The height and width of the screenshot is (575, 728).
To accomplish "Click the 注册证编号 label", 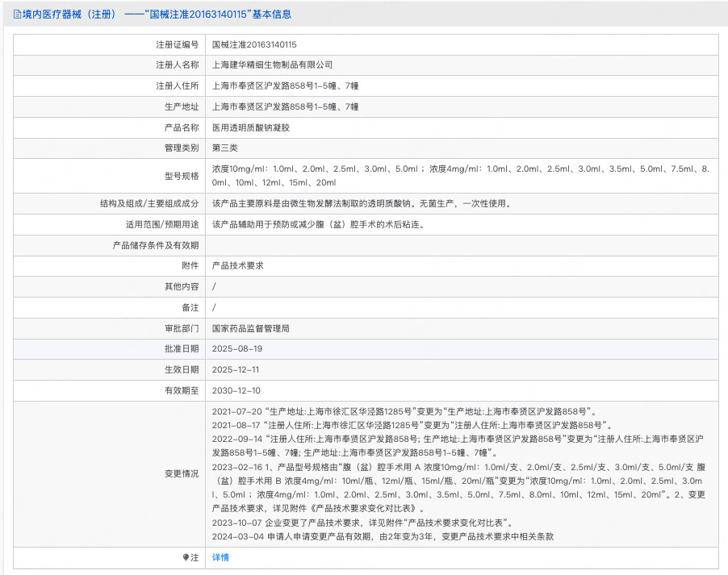I will (178, 44).
